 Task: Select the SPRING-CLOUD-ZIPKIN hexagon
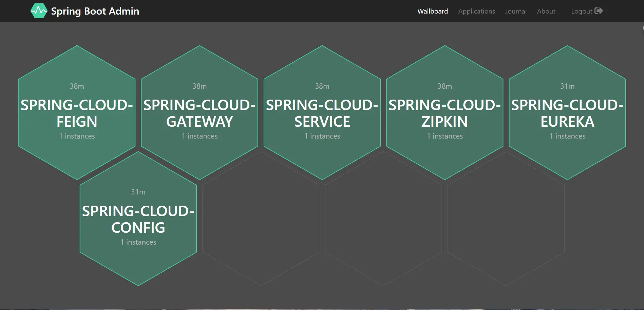444,112
